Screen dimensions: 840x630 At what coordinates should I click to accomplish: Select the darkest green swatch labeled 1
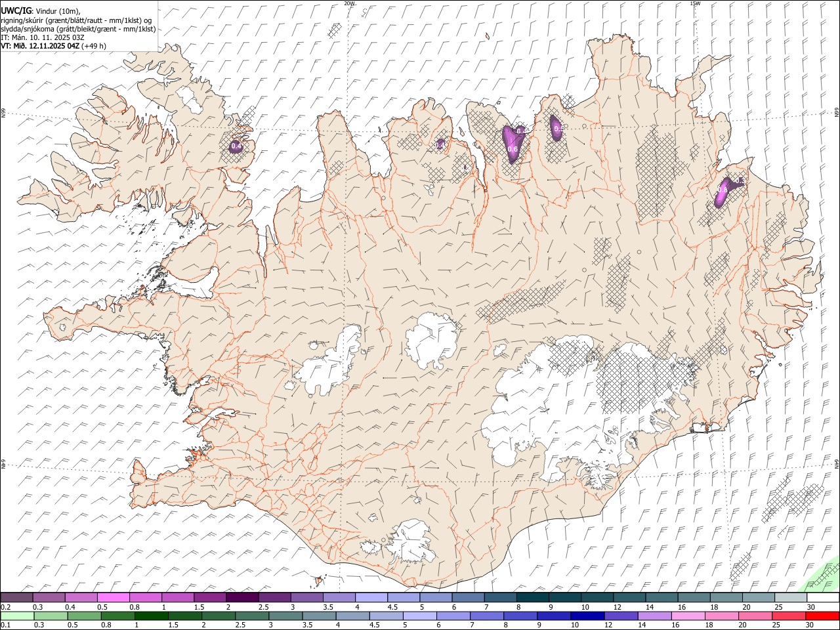151,616
